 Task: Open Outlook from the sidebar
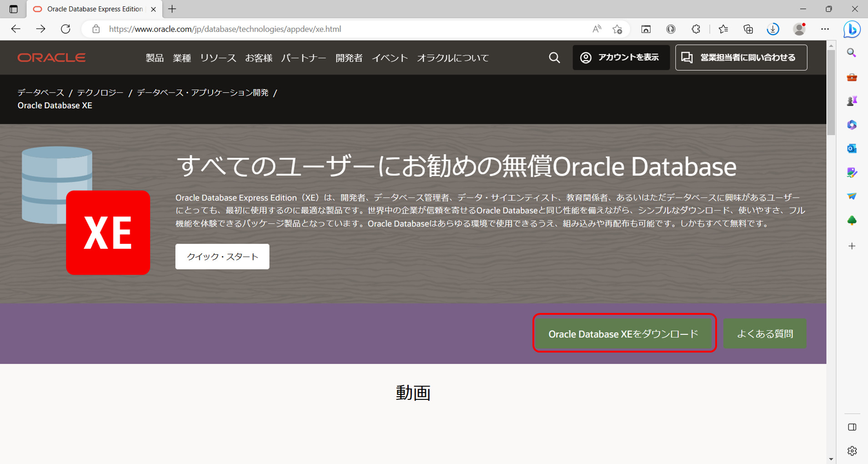[x=852, y=148]
